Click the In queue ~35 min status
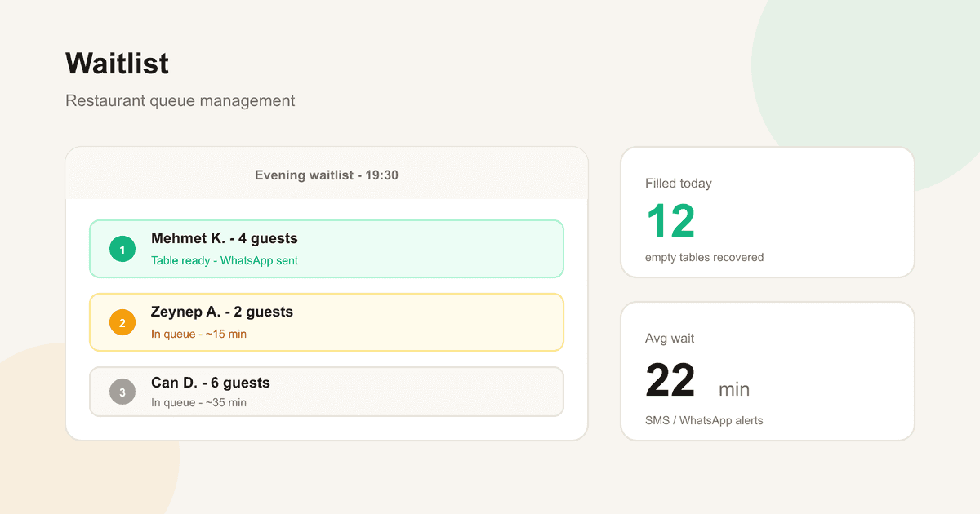980x514 pixels. pyautogui.click(x=198, y=402)
